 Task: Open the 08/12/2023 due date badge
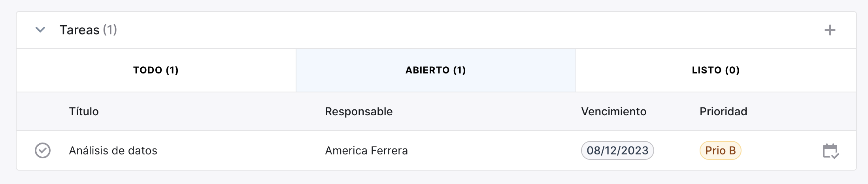[617, 150]
